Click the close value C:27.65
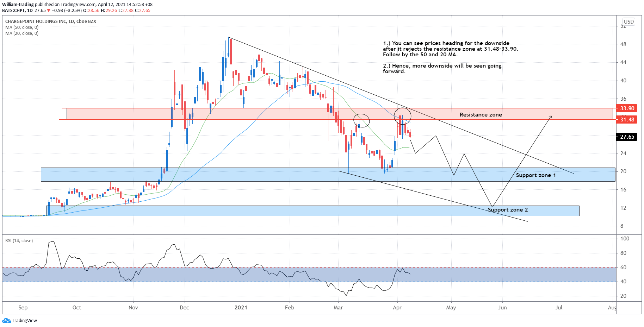Image resolution: width=644 pixels, height=327 pixels. click(143, 11)
